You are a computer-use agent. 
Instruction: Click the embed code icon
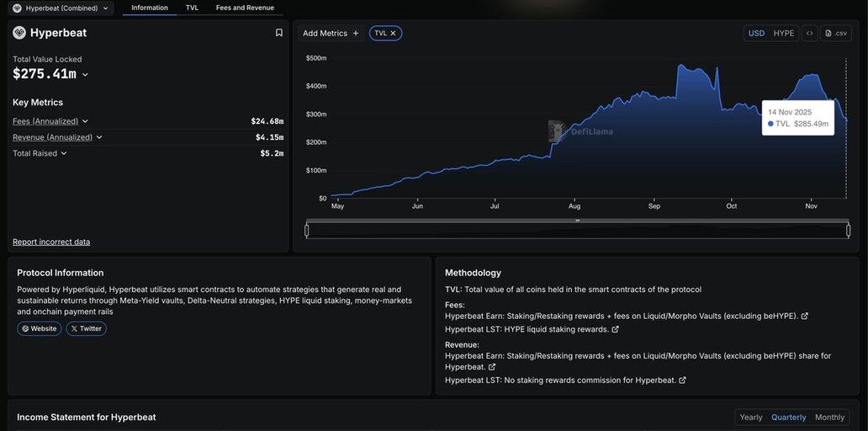point(809,34)
